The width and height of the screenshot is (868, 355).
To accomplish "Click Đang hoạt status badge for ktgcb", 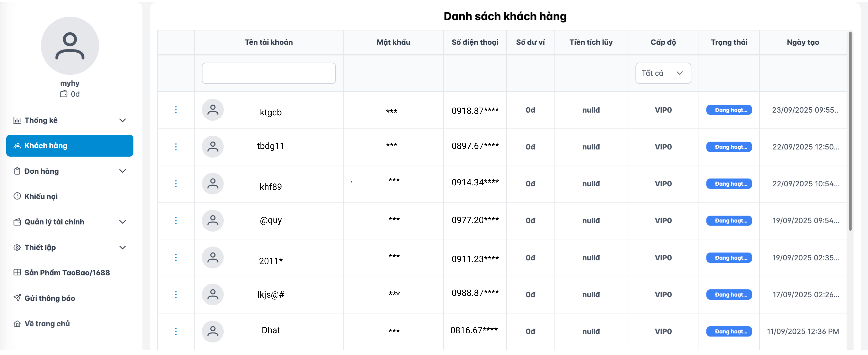I will click(729, 110).
